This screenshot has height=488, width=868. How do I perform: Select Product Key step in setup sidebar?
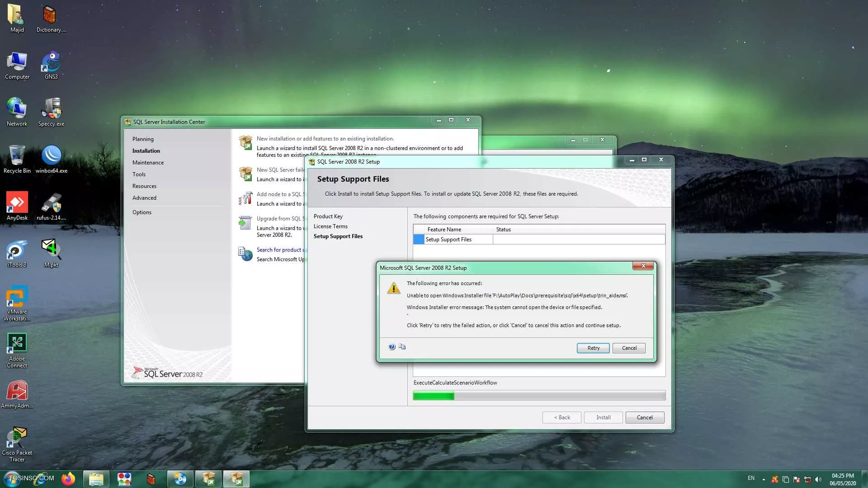pyautogui.click(x=328, y=216)
